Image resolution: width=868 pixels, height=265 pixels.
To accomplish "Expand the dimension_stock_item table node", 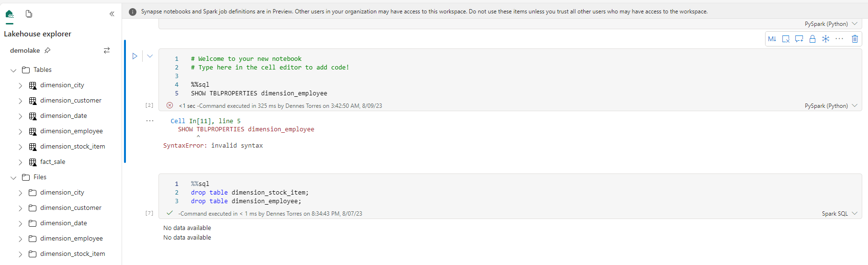I will (20, 147).
